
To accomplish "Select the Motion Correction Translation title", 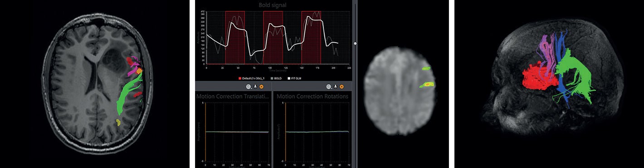I will coord(233,96).
